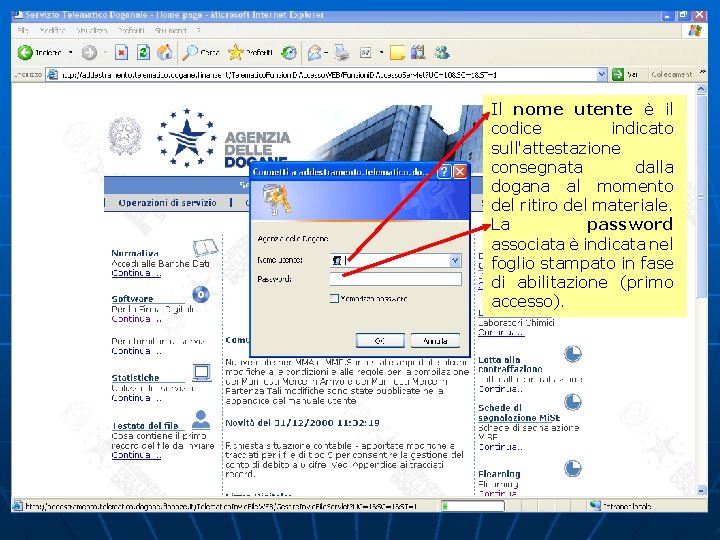
Task: Click the Indietro back arrow icon
Action: pyautogui.click(x=25, y=53)
